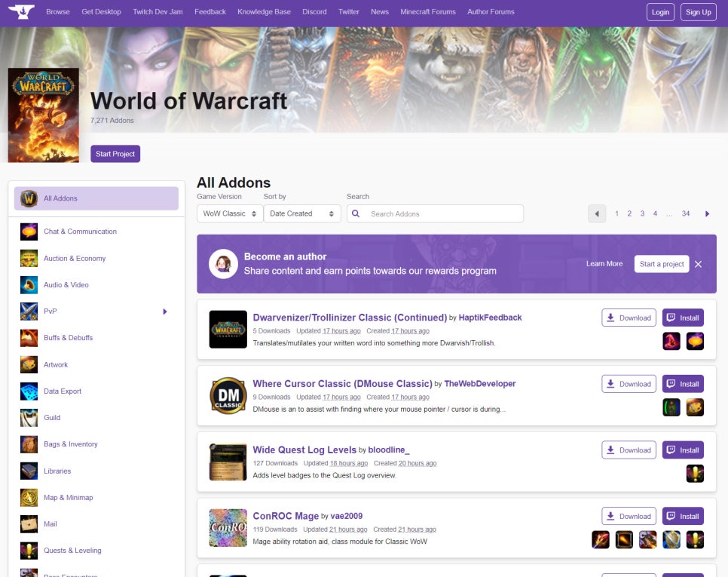Click the search magnifier icon
Viewport: 728px width, 577px height.
(x=356, y=213)
